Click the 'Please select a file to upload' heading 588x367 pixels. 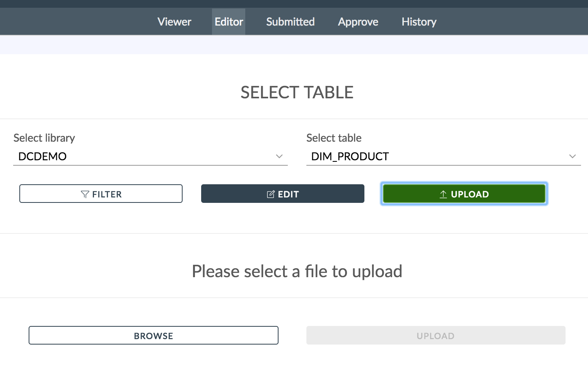pos(297,271)
